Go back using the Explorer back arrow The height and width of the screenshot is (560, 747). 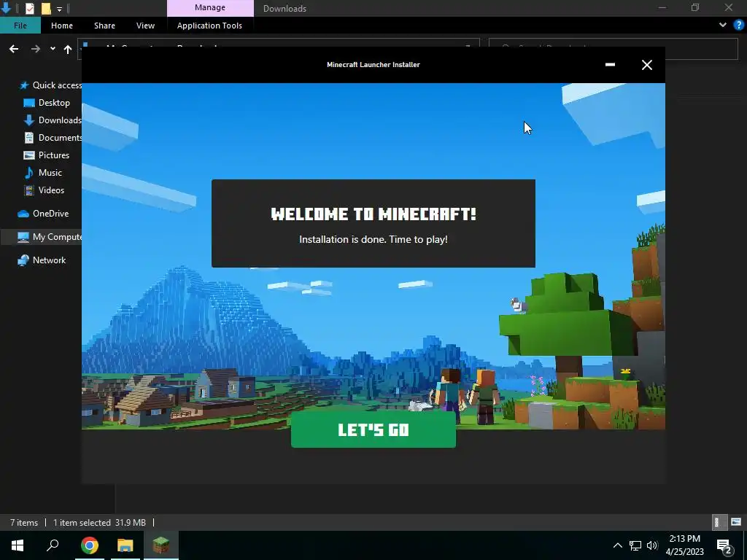[x=14, y=49]
